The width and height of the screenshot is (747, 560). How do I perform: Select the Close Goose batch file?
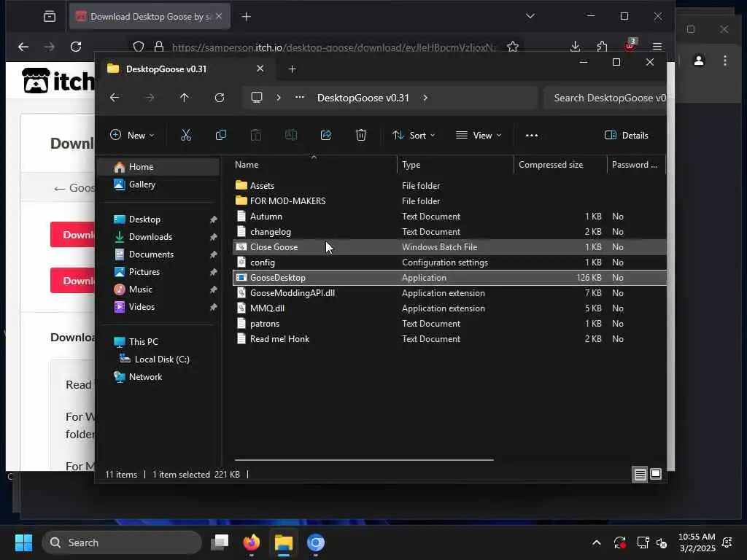click(x=449, y=246)
